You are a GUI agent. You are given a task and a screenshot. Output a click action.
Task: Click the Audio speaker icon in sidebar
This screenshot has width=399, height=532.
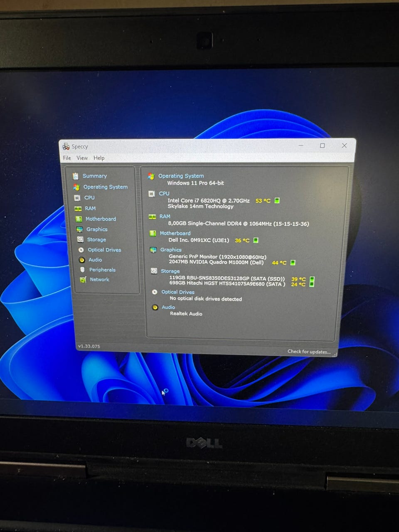(x=82, y=260)
